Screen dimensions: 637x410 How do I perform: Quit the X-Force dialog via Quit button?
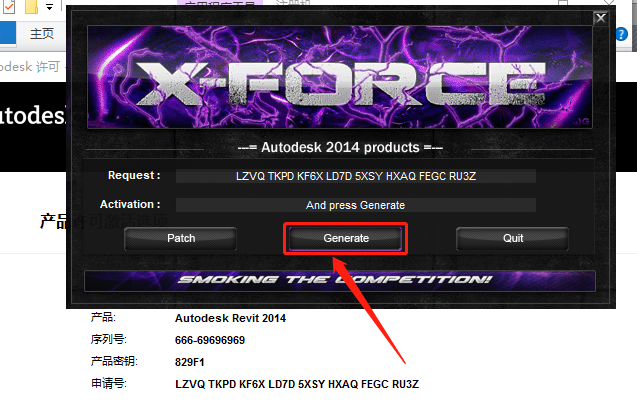click(513, 239)
